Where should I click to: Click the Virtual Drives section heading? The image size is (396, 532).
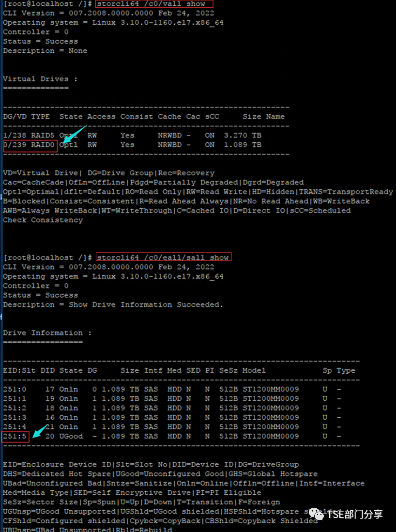click(x=40, y=79)
